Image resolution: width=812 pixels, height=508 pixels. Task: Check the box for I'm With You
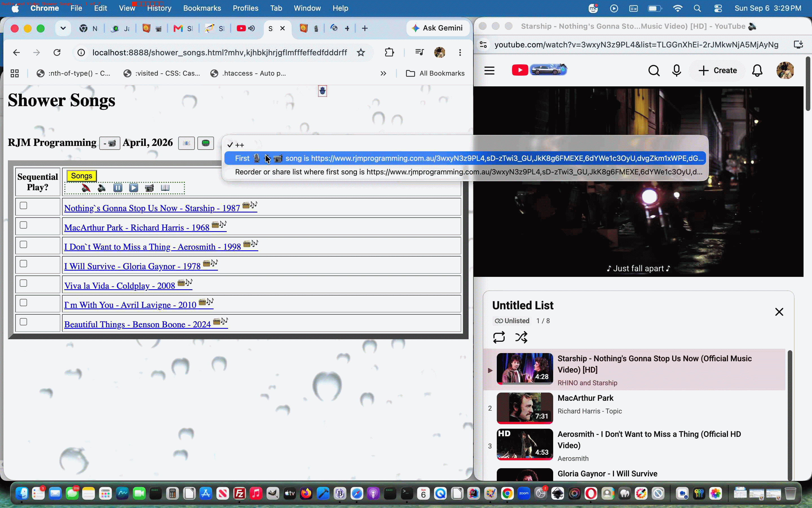tap(23, 302)
